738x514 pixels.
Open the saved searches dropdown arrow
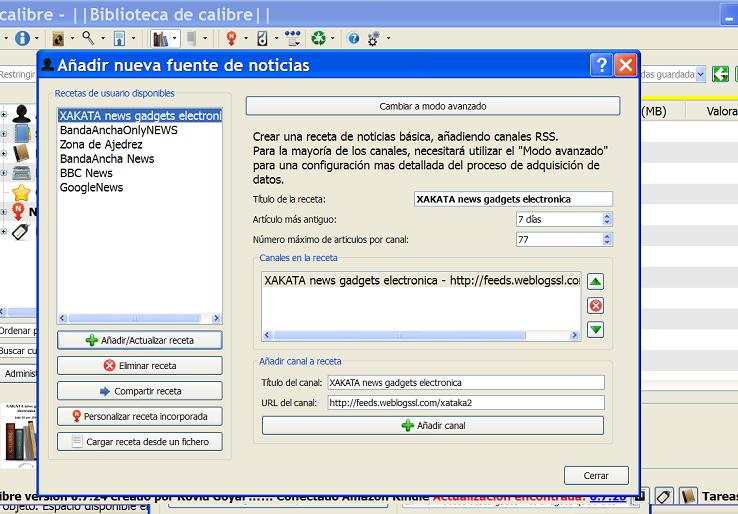coord(700,74)
